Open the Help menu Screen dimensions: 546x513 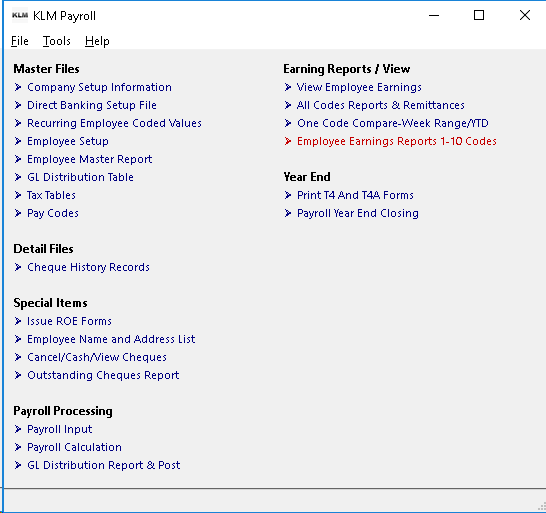pyautogui.click(x=97, y=41)
